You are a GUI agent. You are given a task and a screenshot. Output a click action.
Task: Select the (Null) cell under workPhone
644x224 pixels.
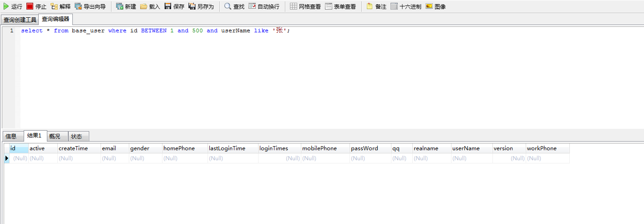pos(548,158)
